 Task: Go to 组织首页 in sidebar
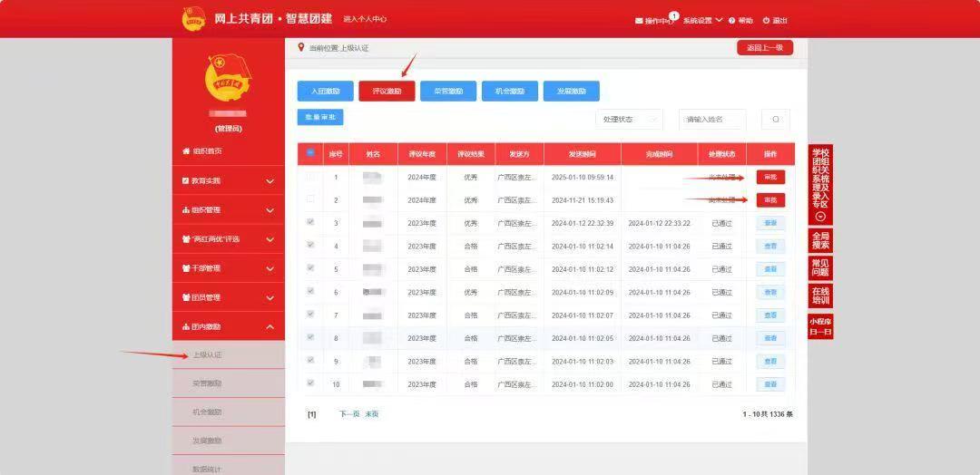(x=202, y=151)
